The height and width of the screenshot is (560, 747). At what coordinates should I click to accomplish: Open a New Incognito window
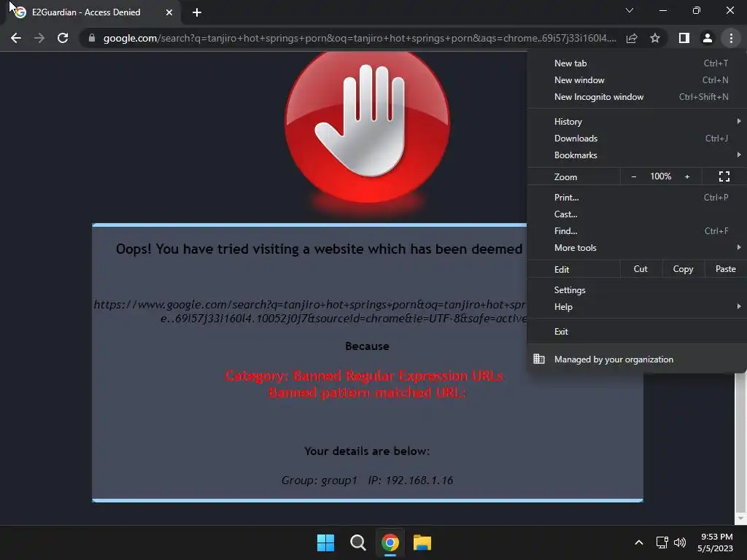click(x=637, y=97)
